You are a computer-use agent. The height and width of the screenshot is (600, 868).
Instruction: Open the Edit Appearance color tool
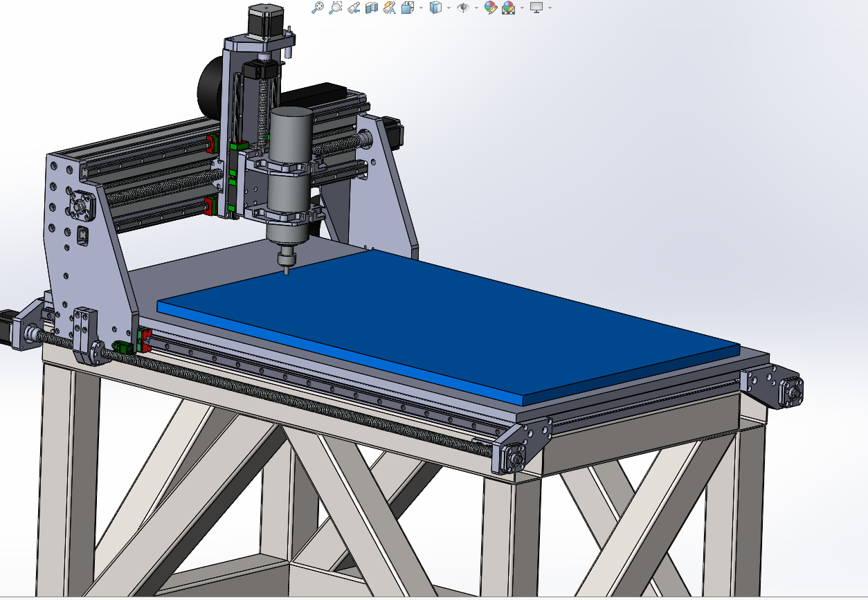click(491, 8)
